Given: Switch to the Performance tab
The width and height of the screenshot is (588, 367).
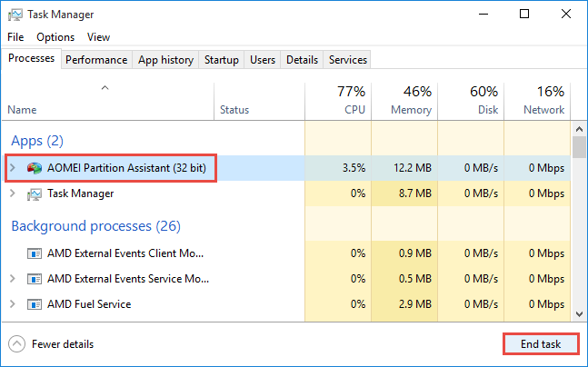Looking at the screenshot, I should [96, 60].
